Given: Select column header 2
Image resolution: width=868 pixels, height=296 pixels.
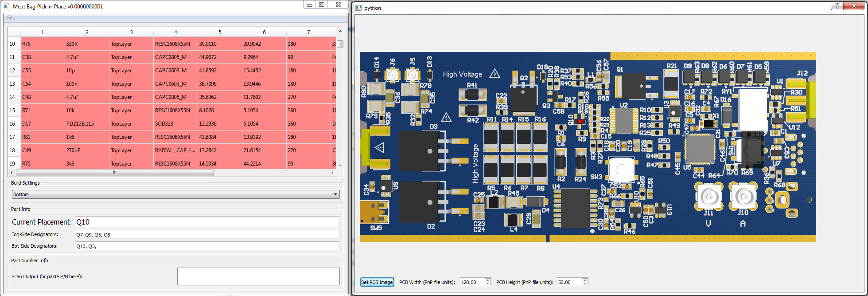Looking at the screenshot, I should coord(87,32).
